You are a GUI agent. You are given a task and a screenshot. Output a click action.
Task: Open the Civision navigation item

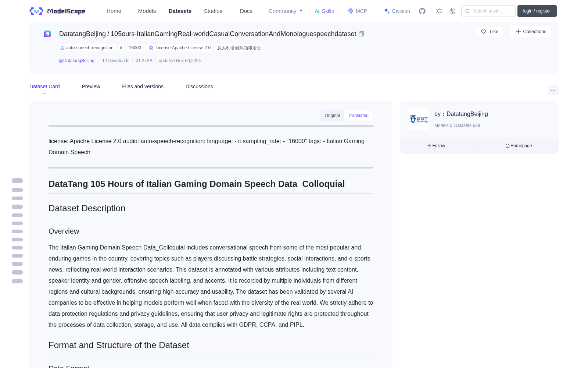click(x=397, y=11)
